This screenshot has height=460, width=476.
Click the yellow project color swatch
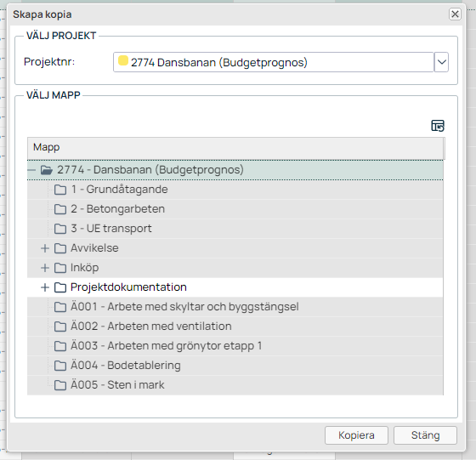coord(123,60)
